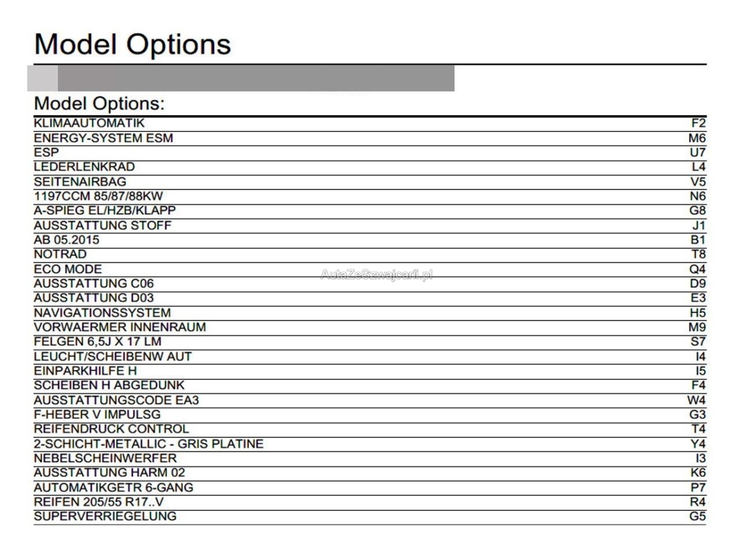This screenshot has width=747, height=560.
Task: Select the EINPARKHILFE H option
Action: point(85,371)
